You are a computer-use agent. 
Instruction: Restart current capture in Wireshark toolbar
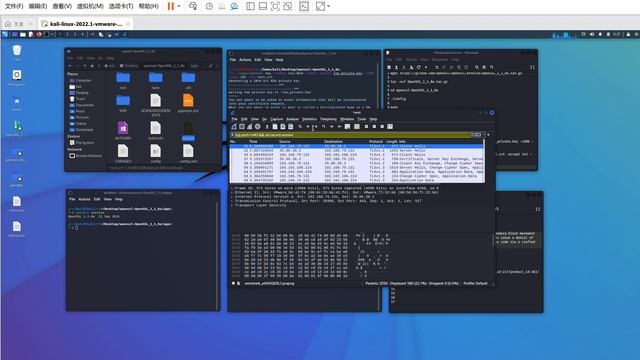click(x=249, y=127)
